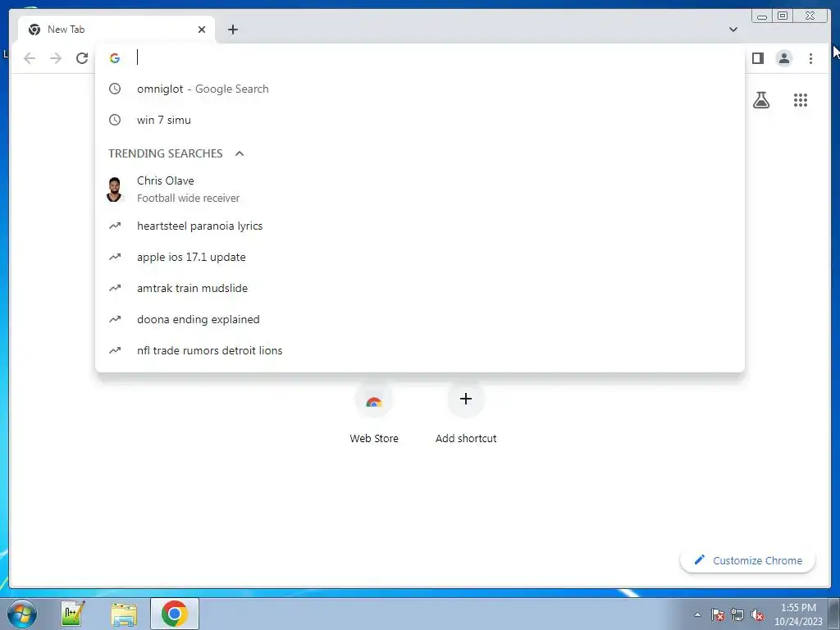The image size is (840, 630).
Task: Click the Customize Chrome button
Action: point(748,560)
